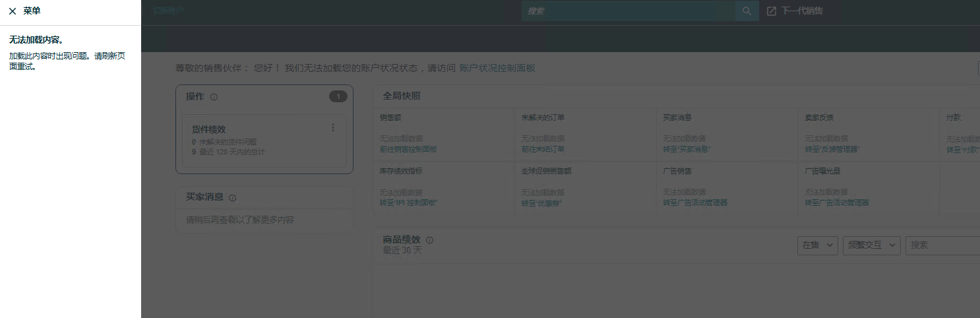Open the three-dot menu on 货件绩效 card
Screen dimensions: 980x318
click(x=333, y=128)
